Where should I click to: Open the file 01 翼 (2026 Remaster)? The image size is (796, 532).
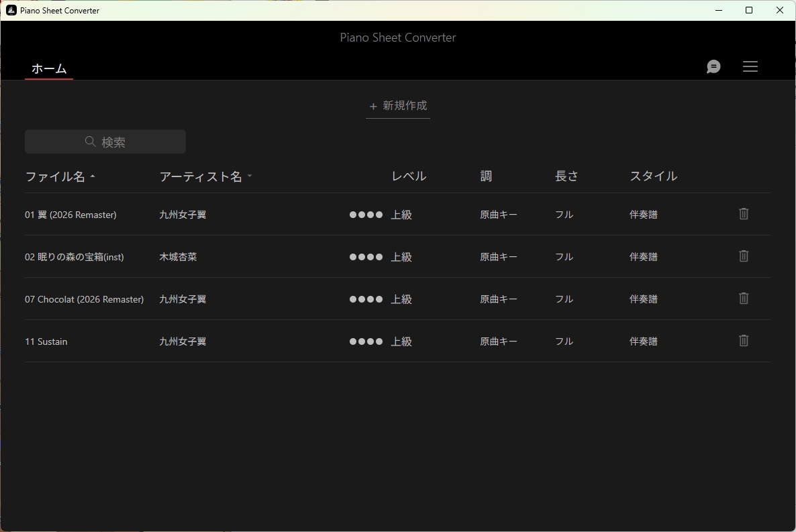70,215
